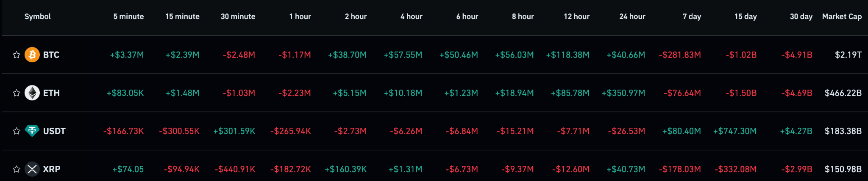Add XRP to favorites via star

[x=17, y=169]
